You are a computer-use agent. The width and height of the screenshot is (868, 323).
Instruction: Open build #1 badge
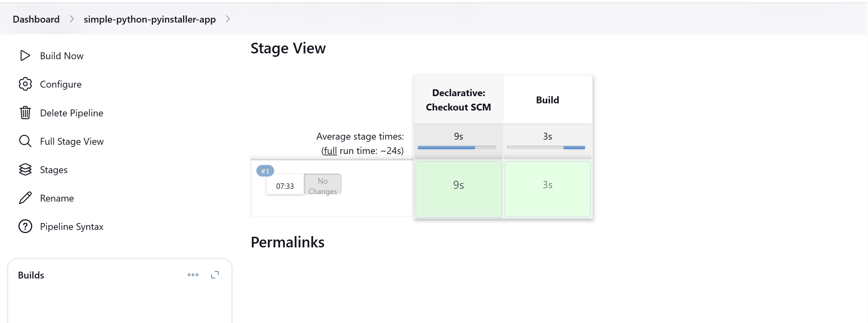tap(265, 171)
